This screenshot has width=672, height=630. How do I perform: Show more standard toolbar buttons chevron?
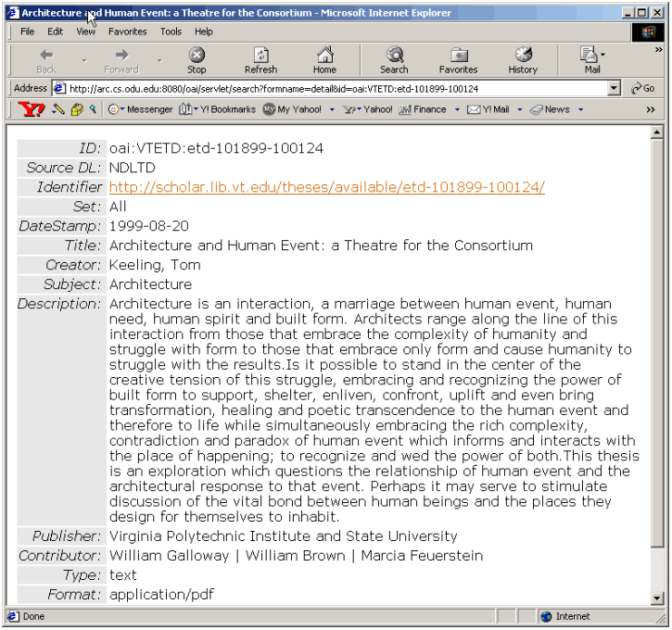[659, 50]
